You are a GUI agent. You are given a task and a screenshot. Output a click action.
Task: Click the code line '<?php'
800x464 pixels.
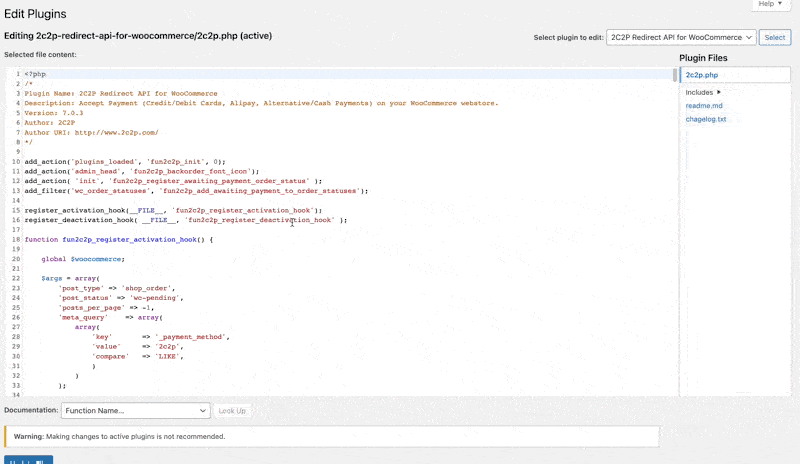tap(35, 74)
